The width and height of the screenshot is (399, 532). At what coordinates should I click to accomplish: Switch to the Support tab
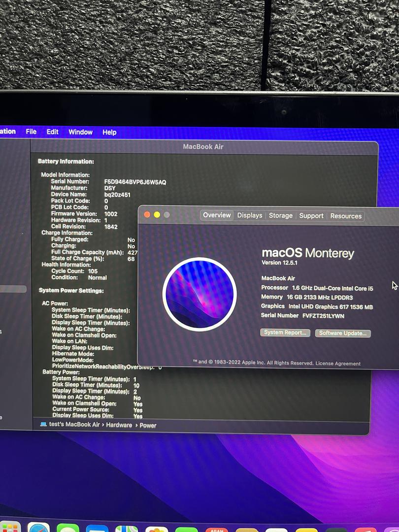click(x=311, y=216)
